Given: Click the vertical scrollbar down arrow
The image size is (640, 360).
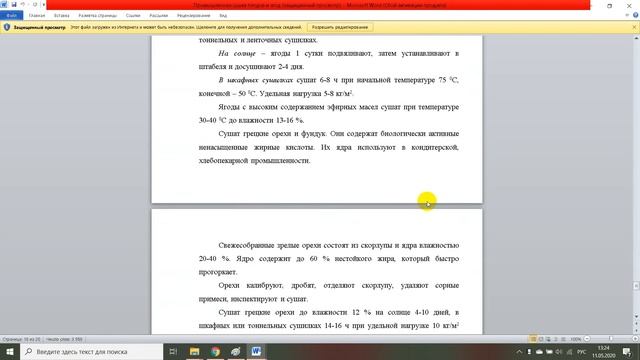Looking at the screenshot, I should coord(636,316).
